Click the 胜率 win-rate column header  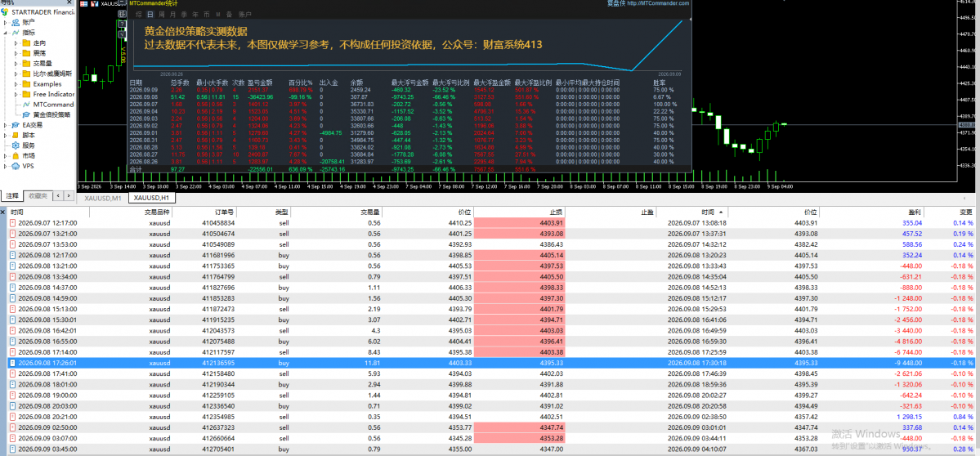click(659, 82)
